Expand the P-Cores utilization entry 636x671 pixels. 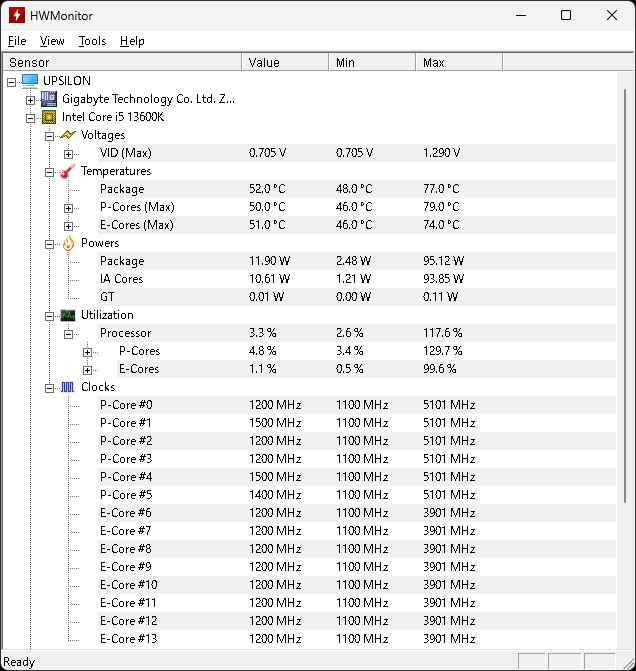point(87,352)
